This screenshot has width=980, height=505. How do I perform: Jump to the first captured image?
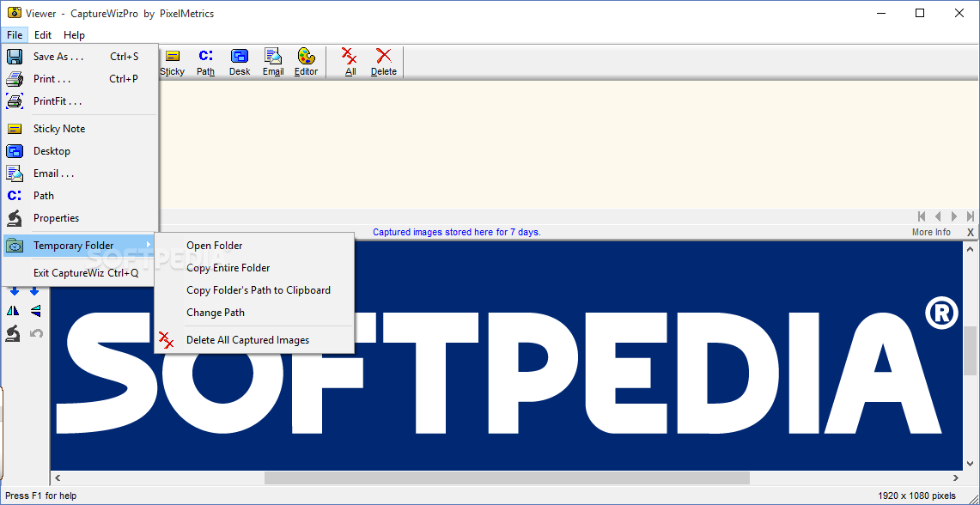922,216
